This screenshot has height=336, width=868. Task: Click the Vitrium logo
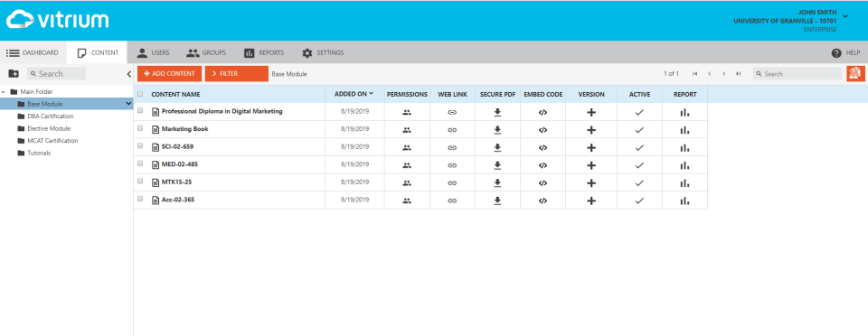click(x=58, y=20)
